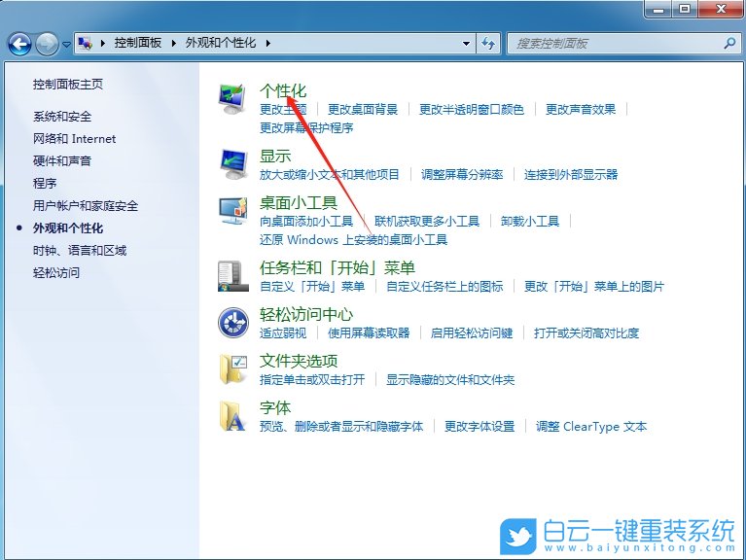
Task: Click 打开或关闭高对比度 link
Action: [586, 333]
